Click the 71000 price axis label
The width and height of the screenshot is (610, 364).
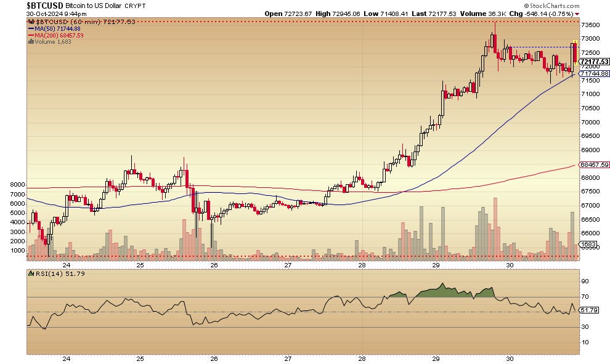(590, 94)
